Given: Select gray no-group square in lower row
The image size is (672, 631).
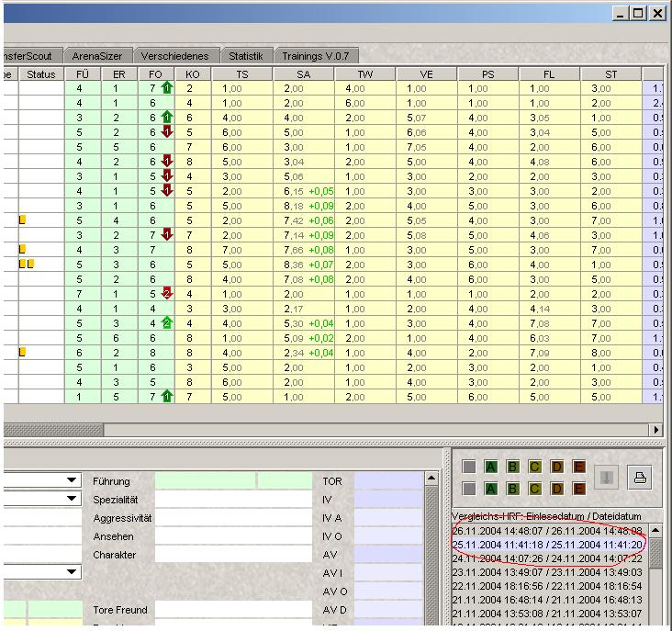Looking at the screenshot, I should (469, 489).
